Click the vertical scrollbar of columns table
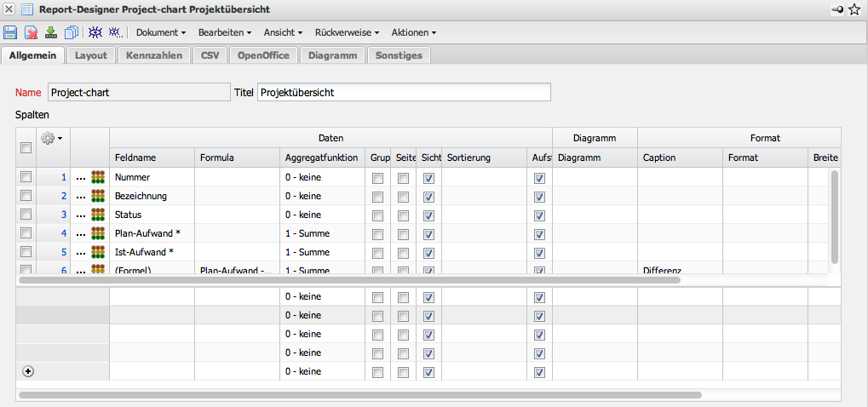 coord(835,216)
